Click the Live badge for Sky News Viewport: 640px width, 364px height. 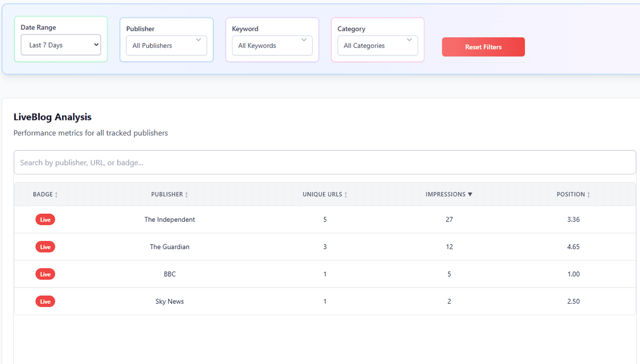[45, 301]
